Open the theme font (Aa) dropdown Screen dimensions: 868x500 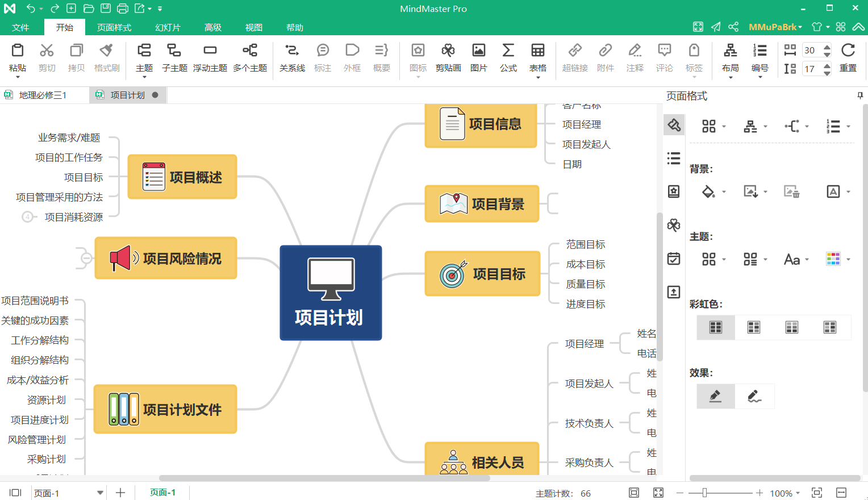tap(796, 260)
